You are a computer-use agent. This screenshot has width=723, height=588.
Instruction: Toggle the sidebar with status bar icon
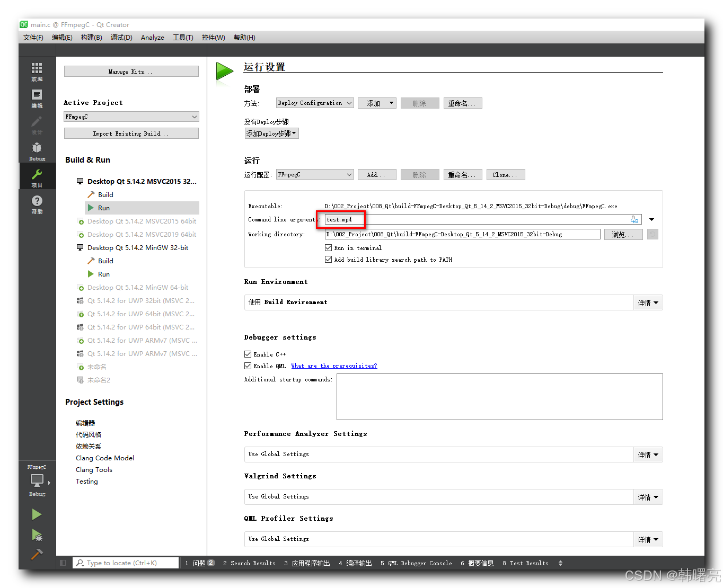63,563
